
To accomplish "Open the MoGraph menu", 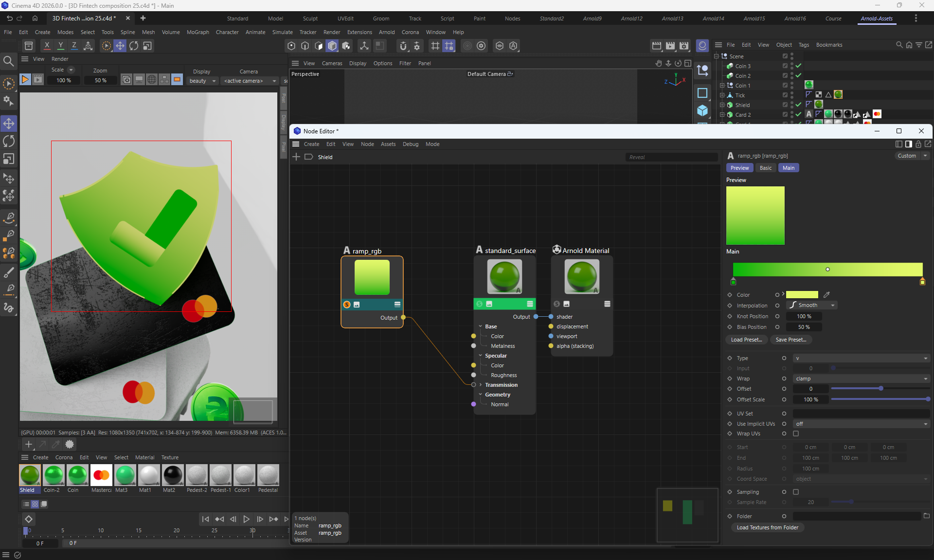I will (x=198, y=32).
